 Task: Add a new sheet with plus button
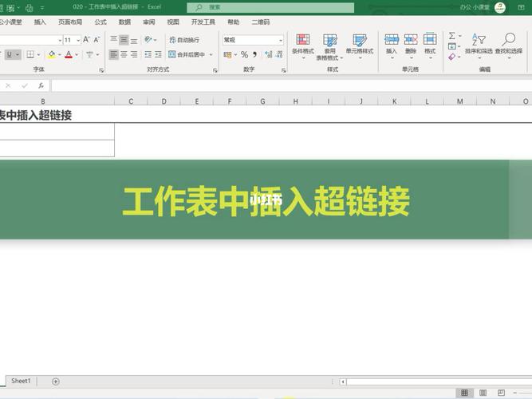pyautogui.click(x=56, y=381)
